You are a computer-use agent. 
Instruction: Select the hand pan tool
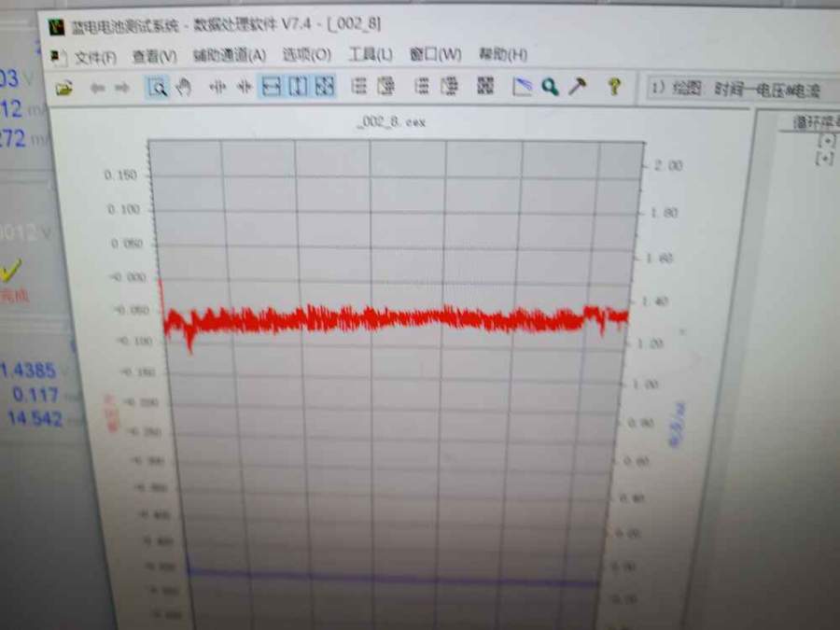pos(183,88)
